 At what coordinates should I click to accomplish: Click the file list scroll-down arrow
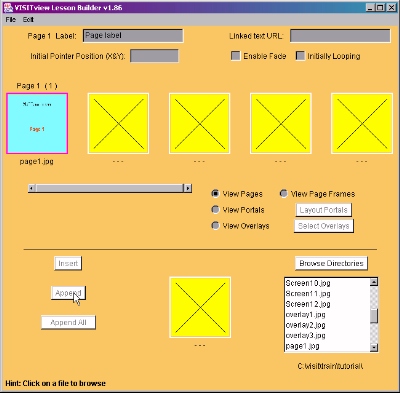pos(374,347)
